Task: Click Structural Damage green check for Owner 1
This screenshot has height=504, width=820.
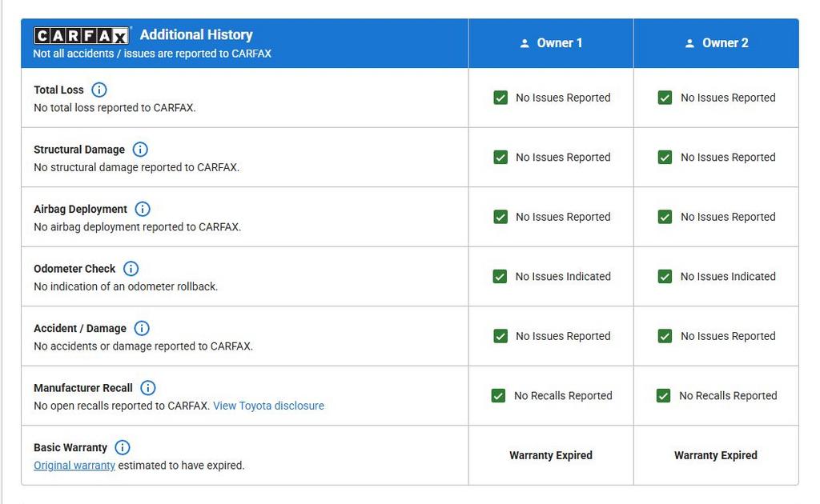Action: (x=500, y=158)
